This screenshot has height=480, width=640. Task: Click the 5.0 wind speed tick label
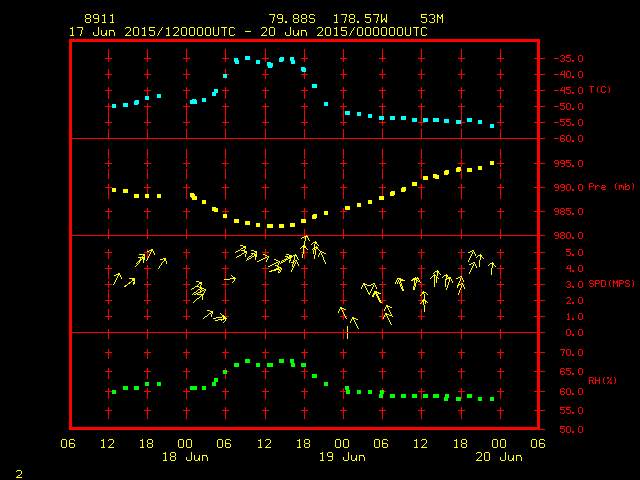tap(574, 253)
